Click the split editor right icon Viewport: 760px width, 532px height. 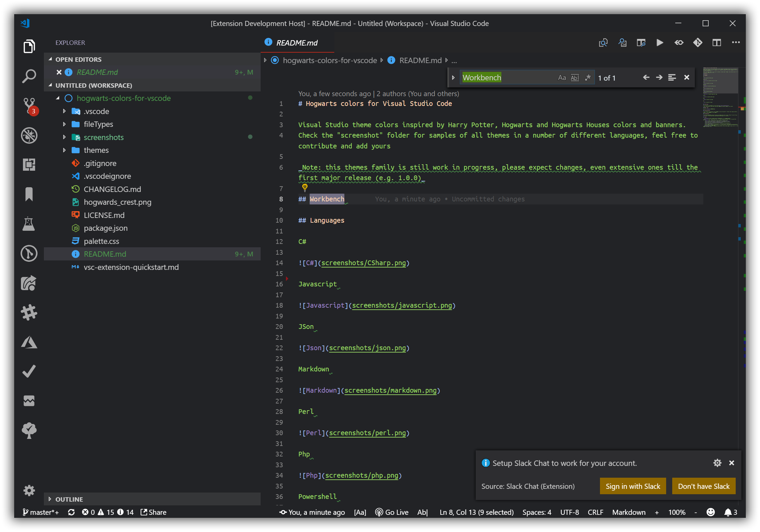point(716,43)
